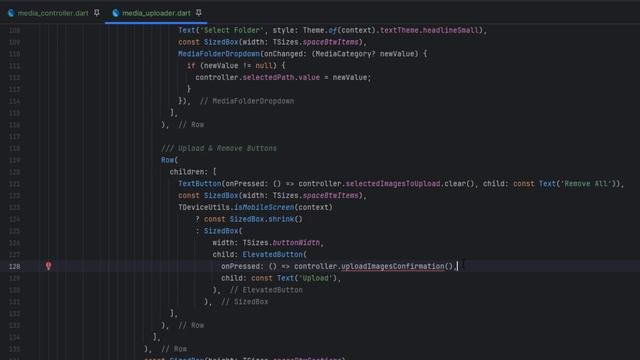Click the MediaFolderDropdown constructor call

click(219, 54)
